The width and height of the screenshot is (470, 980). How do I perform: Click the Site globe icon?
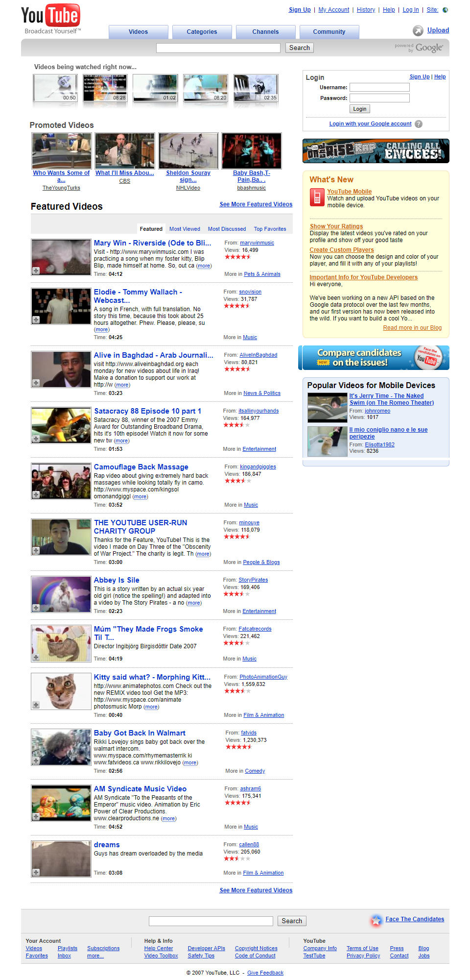pyautogui.click(x=445, y=10)
